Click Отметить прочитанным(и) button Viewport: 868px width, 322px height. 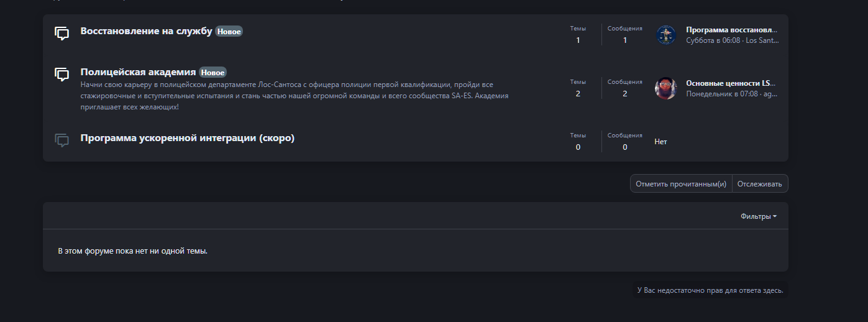(681, 184)
